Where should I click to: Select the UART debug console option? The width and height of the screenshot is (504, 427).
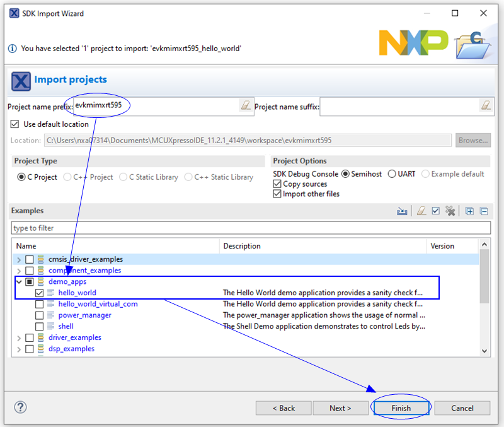392,174
